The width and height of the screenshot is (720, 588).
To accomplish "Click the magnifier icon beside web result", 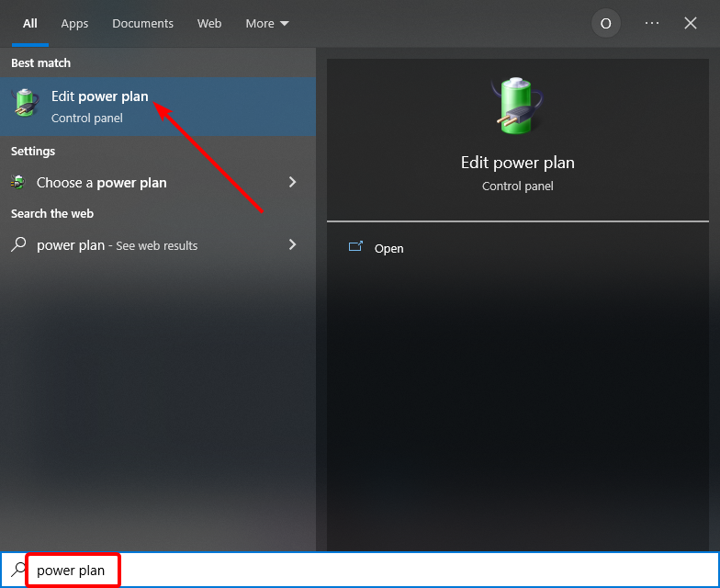I will click(18, 244).
